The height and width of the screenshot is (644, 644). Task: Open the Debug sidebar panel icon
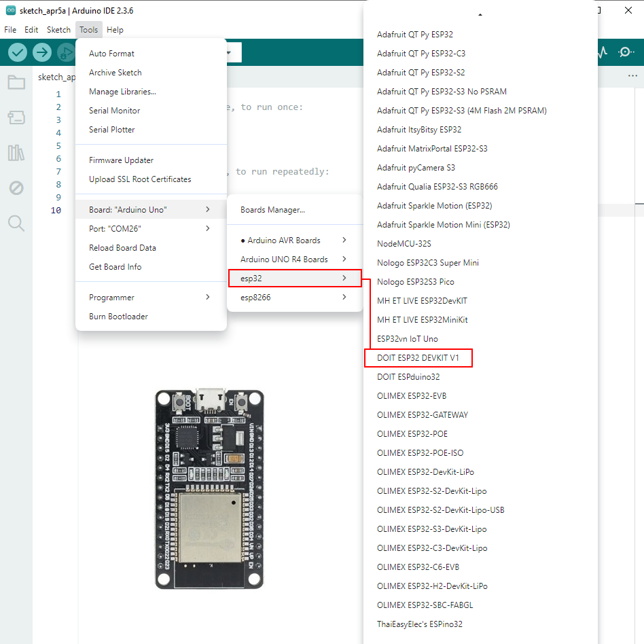(16, 188)
